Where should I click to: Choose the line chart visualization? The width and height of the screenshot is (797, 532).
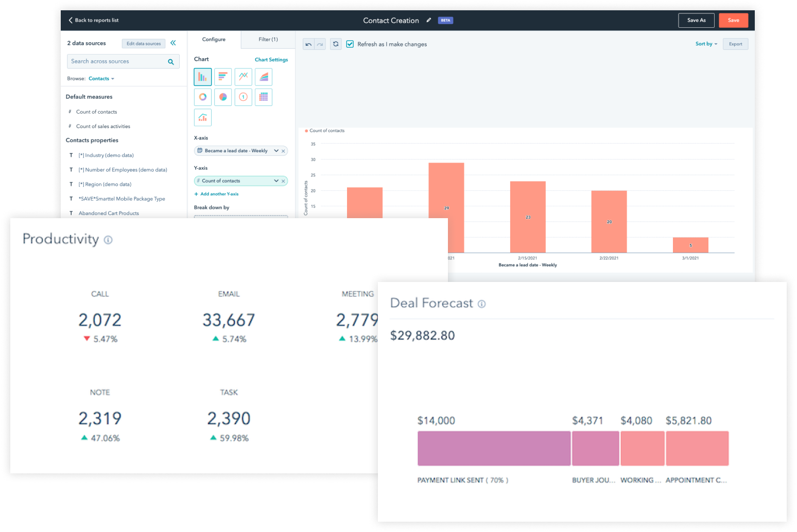[243, 77]
